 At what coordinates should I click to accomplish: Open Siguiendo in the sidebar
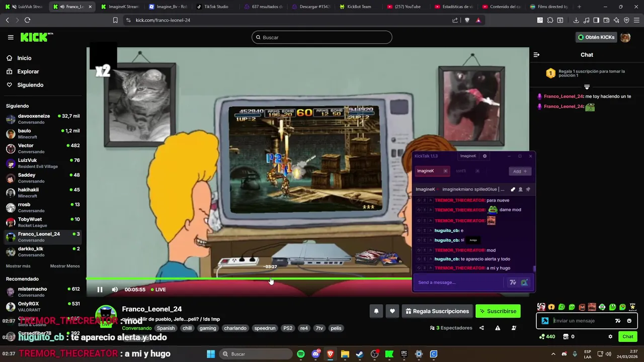click(25, 85)
